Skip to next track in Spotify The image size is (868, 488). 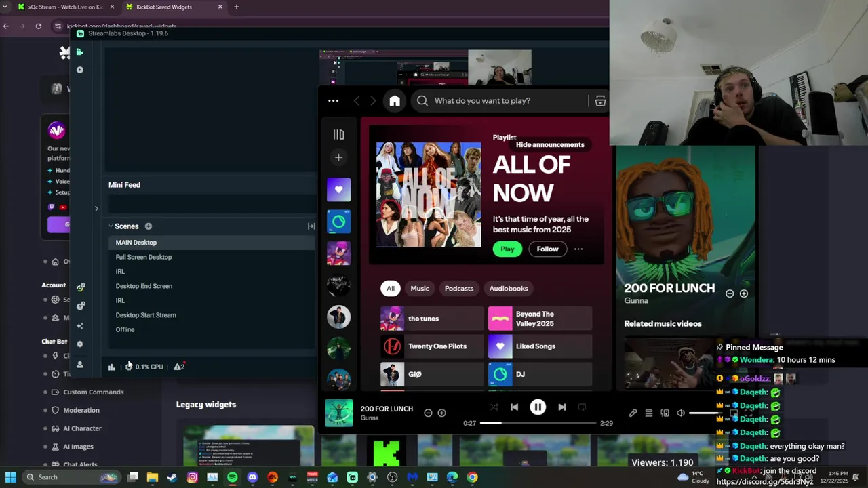(x=561, y=407)
